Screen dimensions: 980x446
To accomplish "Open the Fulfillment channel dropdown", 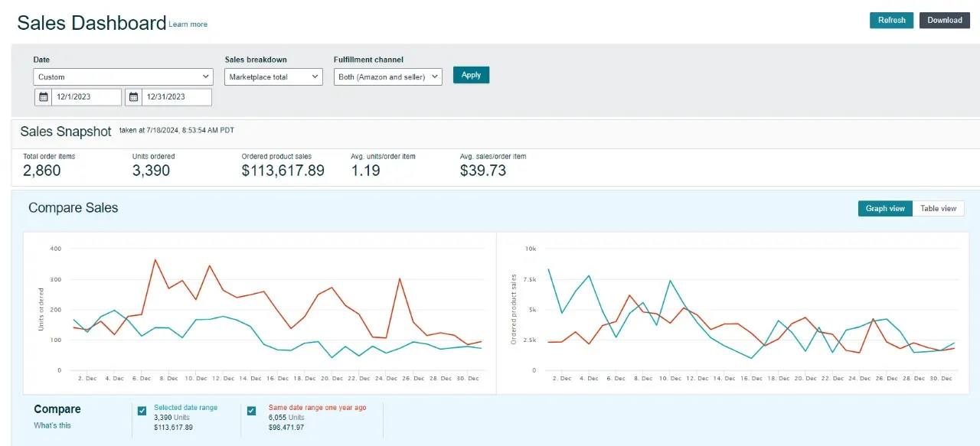I will click(x=387, y=77).
